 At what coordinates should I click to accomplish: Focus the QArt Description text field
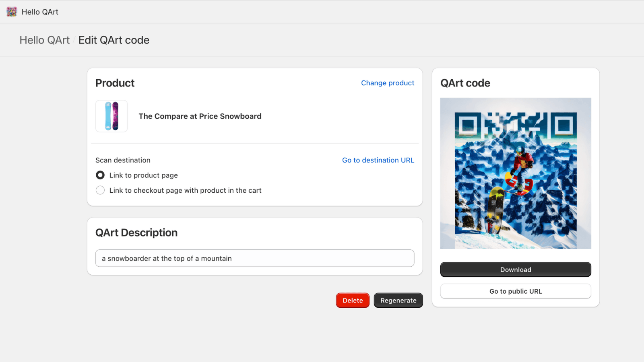(x=254, y=258)
